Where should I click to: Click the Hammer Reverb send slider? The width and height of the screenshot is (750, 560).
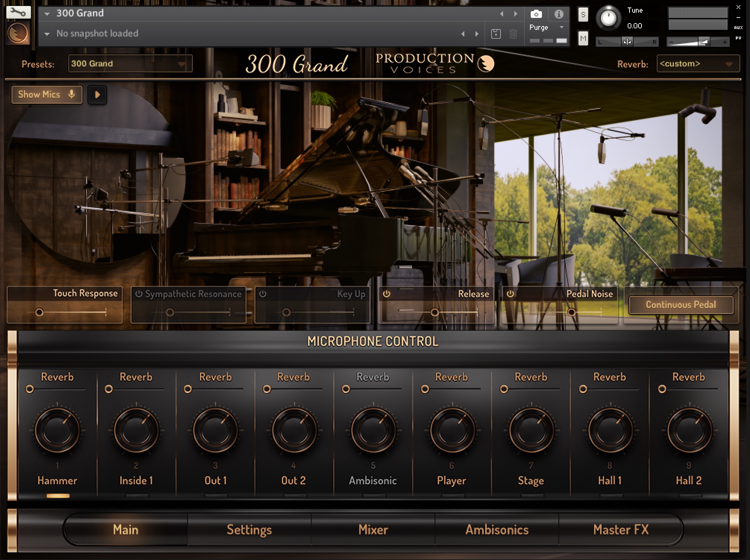(x=56, y=389)
